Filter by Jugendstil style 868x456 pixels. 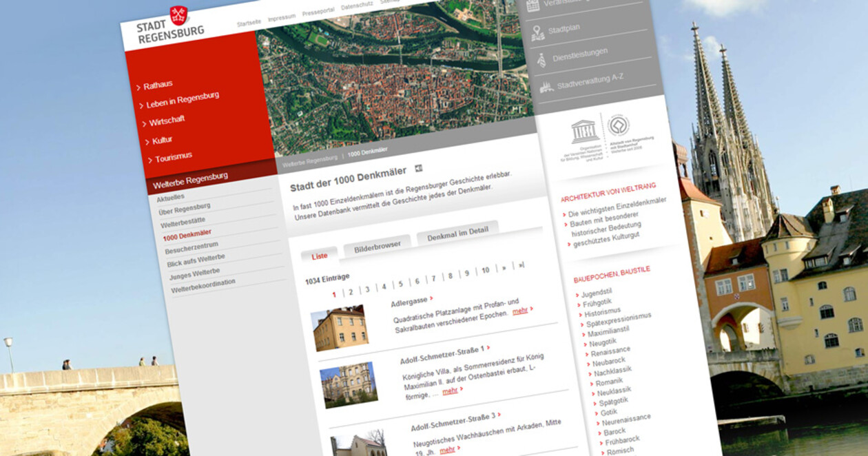(598, 293)
